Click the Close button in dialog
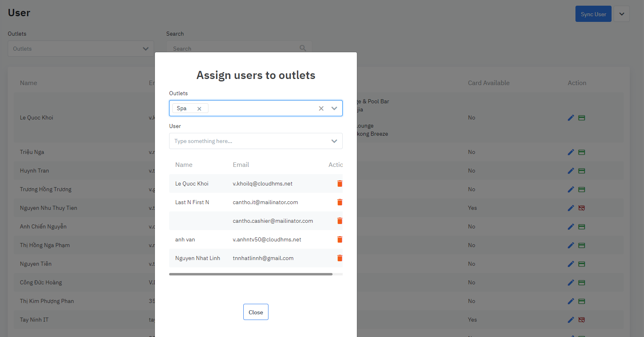Viewport: 644px width, 337px height. coord(255,312)
